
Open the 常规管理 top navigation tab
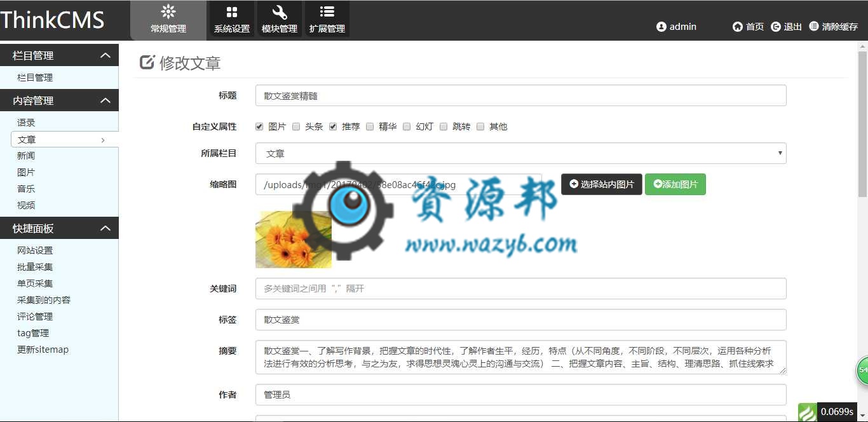click(x=168, y=20)
